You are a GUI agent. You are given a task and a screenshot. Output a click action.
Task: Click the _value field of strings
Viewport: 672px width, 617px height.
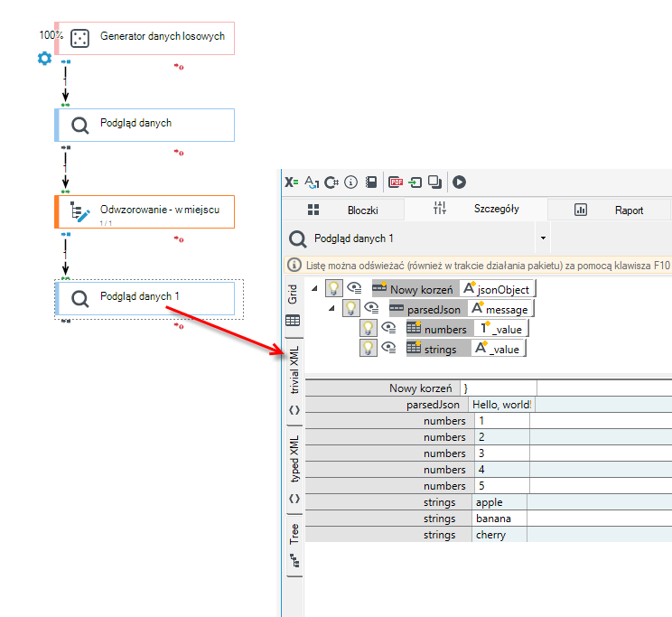pyautogui.click(x=498, y=348)
